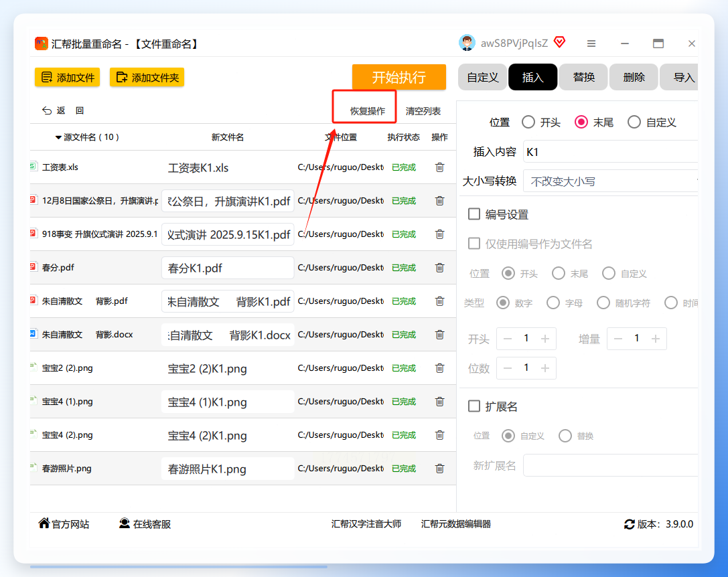Click the user avatar picture
Screen dimensions: 728x577
pyautogui.click(x=467, y=43)
